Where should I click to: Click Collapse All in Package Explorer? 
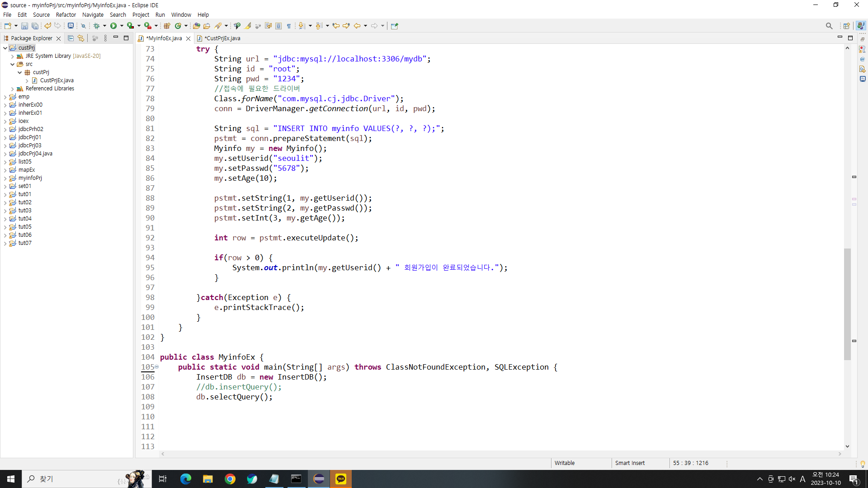71,38
